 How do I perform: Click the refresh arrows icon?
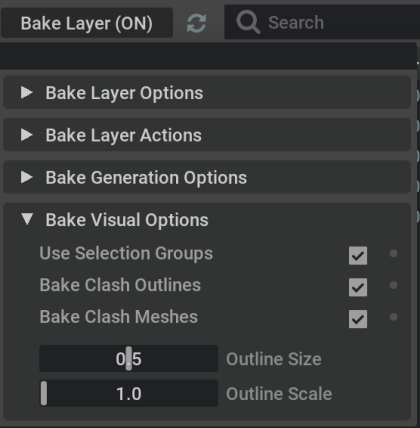coord(196,23)
